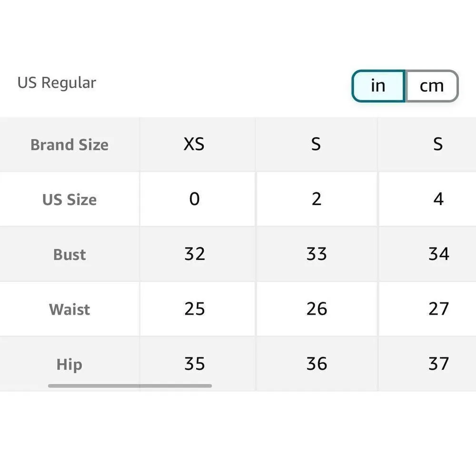This screenshot has height=476, width=476.
Task: Select the Hip row header
Action: [69, 365]
